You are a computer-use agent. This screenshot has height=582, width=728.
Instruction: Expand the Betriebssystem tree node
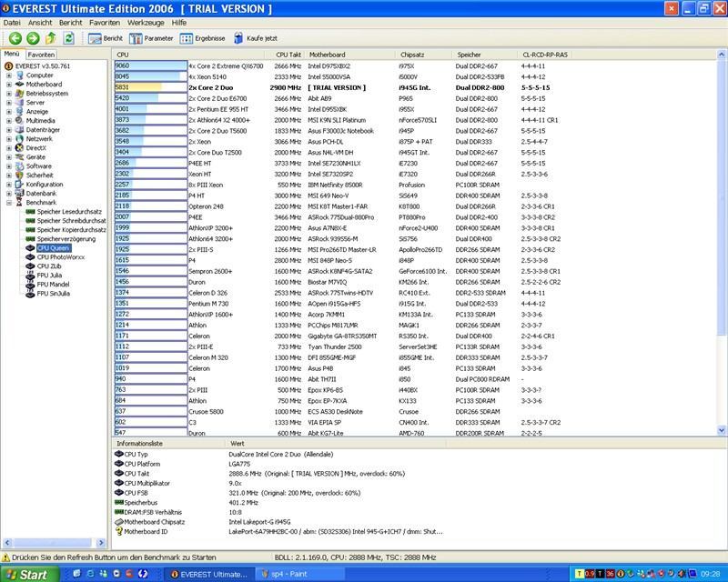9,94
